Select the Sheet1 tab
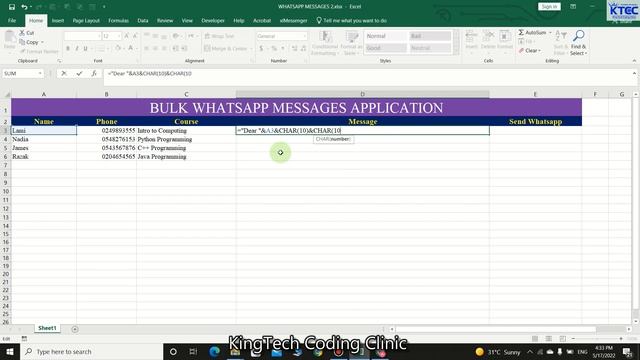This screenshot has height=360, width=640. (47, 328)
